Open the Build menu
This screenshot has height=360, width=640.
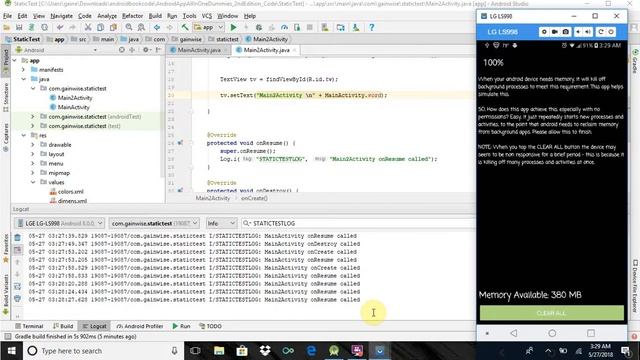[155, 16]
